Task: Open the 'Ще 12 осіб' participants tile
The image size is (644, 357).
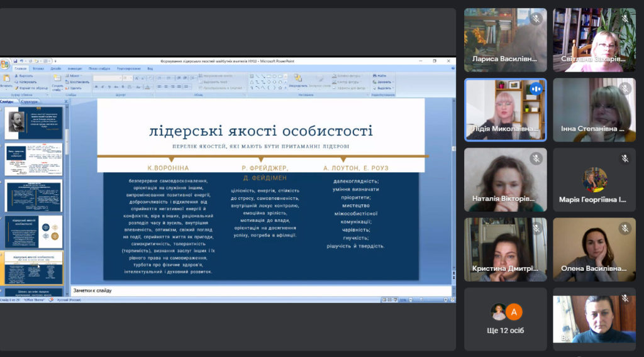Action: (505, 319)
